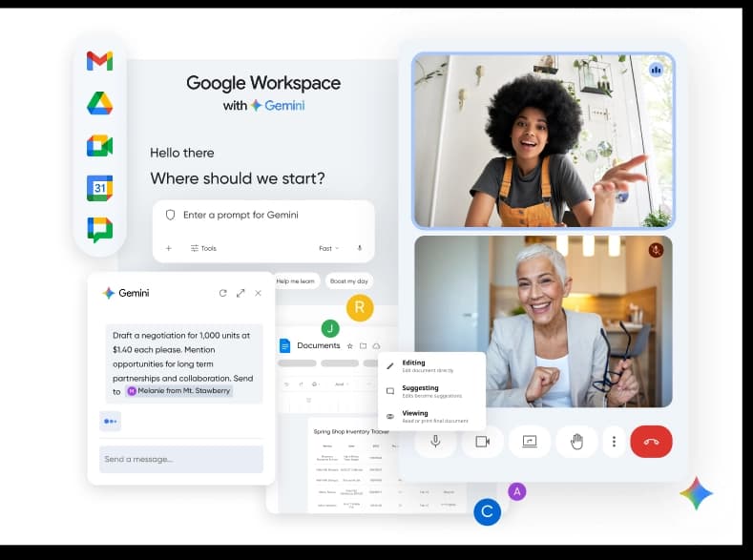
Task: Click the shield icon in prompt box
Action: coord(170,215)
